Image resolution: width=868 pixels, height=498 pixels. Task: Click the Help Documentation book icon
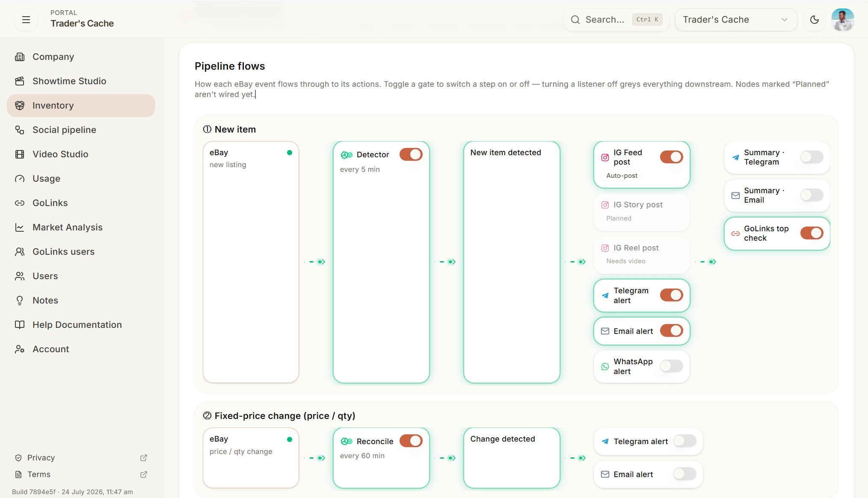20,325
